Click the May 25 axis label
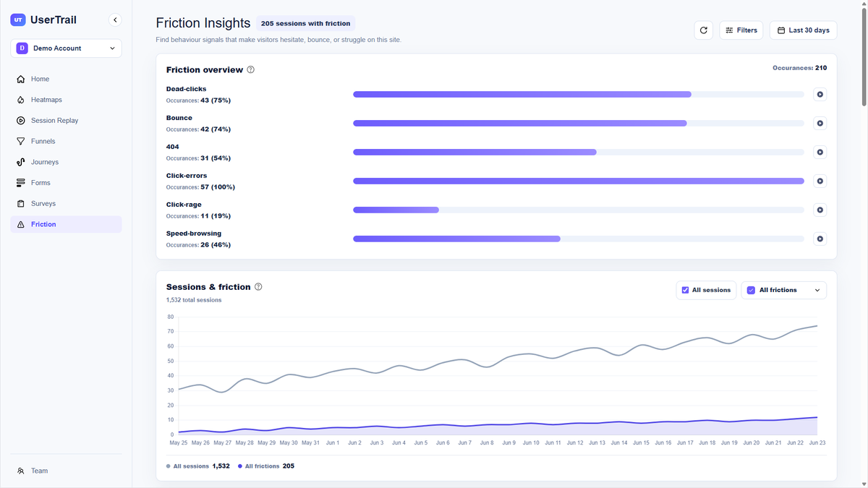 179,442
